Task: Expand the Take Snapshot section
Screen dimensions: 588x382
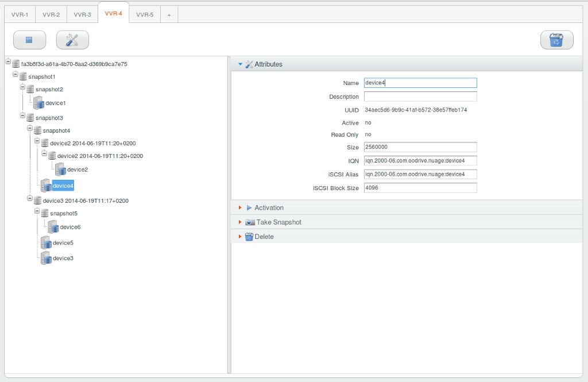Action: pyautogui.click(x=240, y=222)
